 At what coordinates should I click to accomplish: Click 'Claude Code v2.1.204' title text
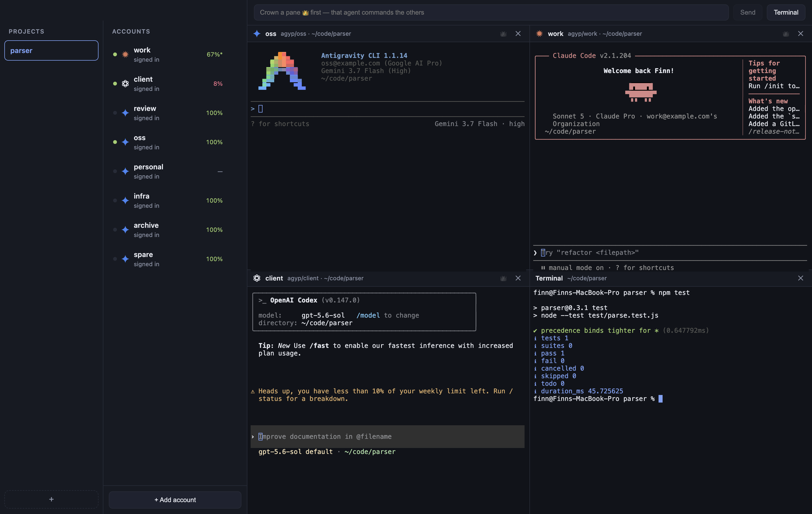(591, 56)
